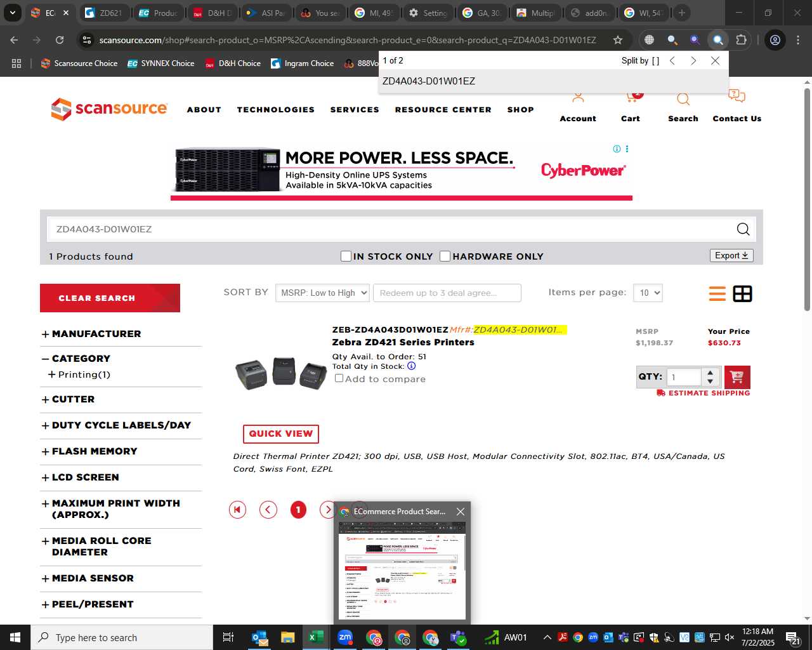Screen dimensions: 812x650
Task: Go to previous find match arrow
Action: 672,60
